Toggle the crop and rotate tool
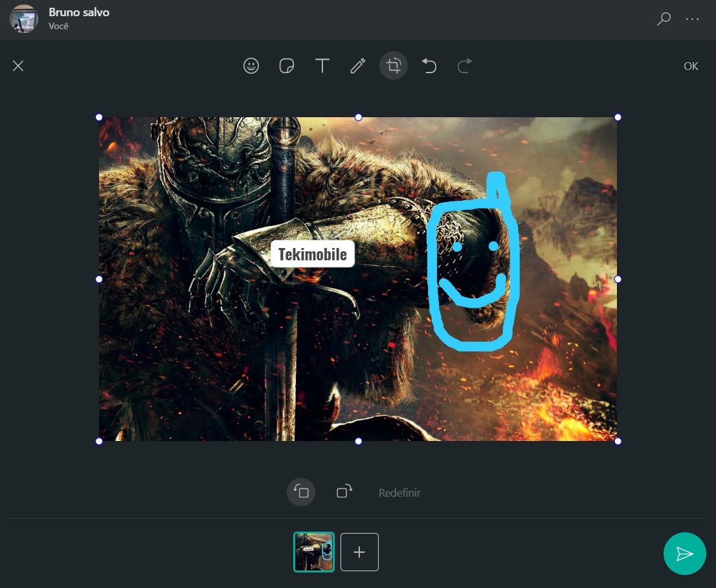 [x=394, y=66]
